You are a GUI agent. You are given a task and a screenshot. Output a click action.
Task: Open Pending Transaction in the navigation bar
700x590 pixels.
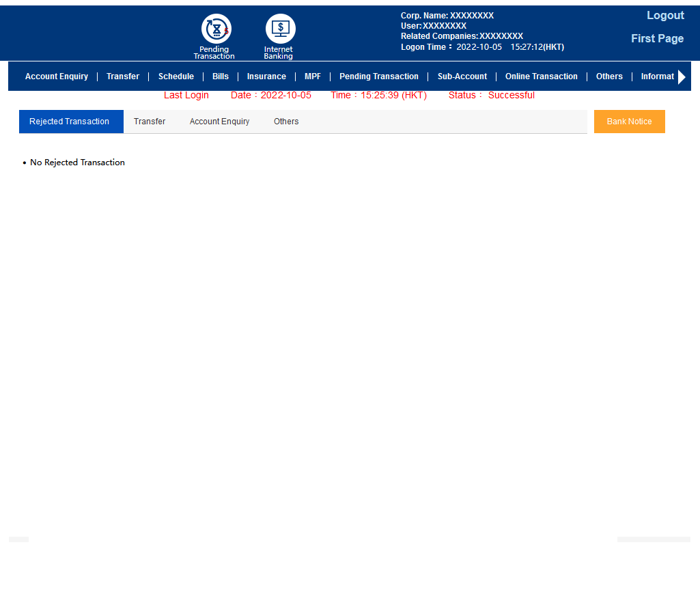click(x=379, y=76)
